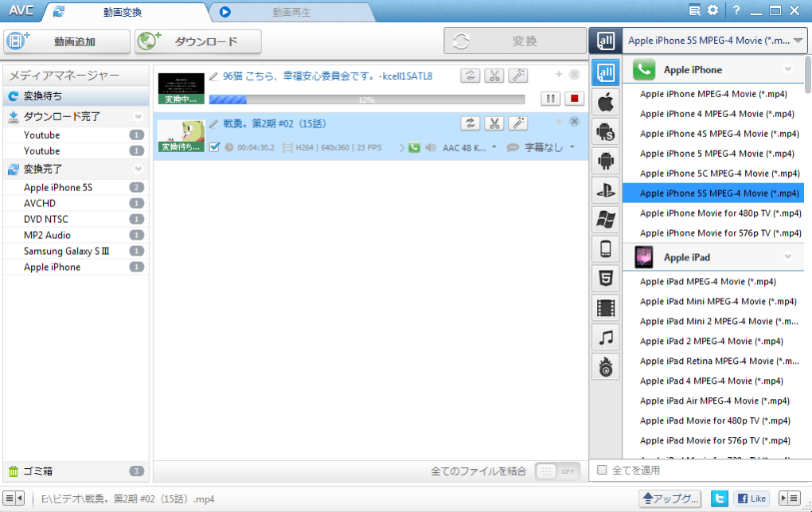Open the DVD burn category icon
Viewport: 812px width, 512px height.
tap(605, 367)
